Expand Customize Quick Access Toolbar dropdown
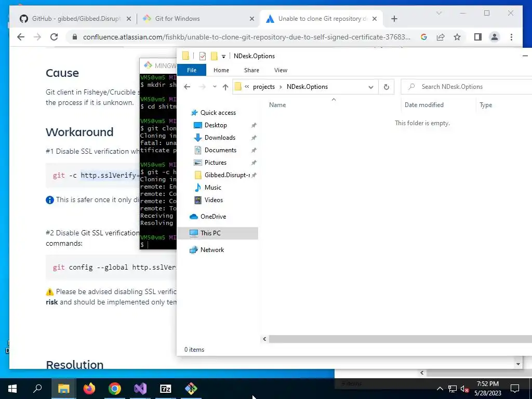 pyautogui.click(x=223, y=56)
